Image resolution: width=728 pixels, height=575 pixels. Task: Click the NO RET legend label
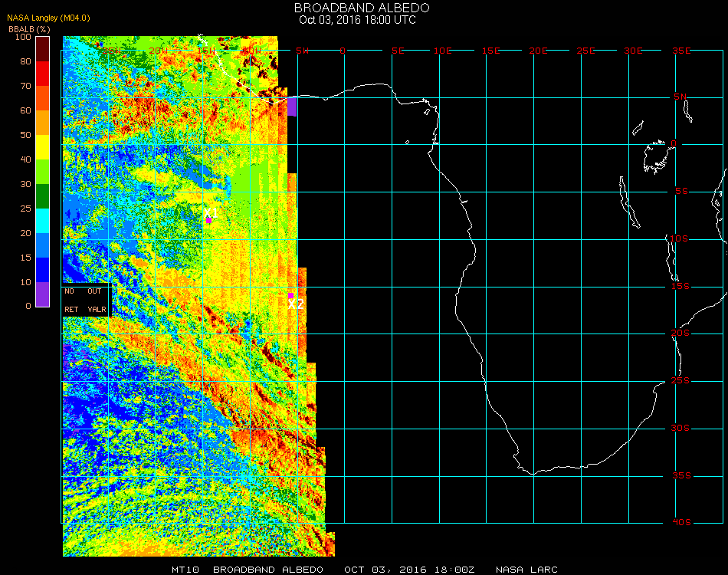click(x=71, y=300)
